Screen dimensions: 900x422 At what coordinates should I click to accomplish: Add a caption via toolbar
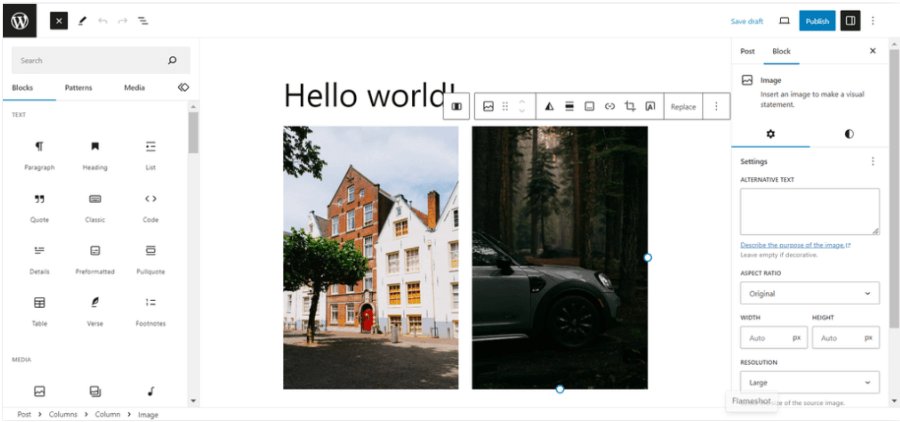589,106
